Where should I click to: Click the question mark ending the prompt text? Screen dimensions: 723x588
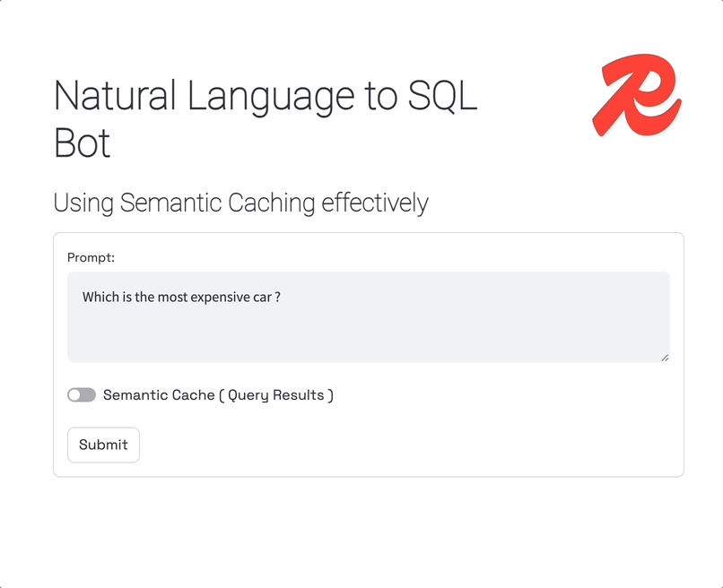pos(278,297)
